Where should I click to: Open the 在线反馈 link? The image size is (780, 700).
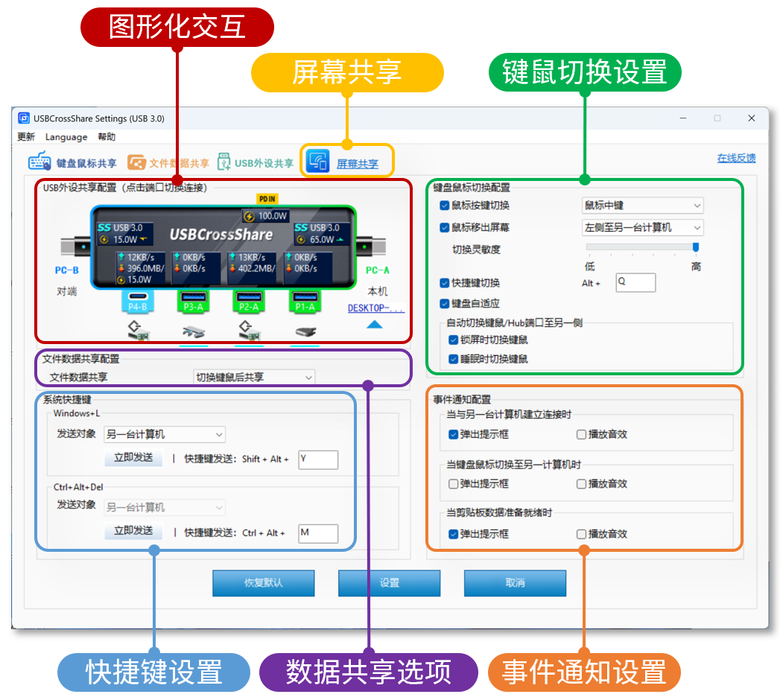tap(736, 158)
